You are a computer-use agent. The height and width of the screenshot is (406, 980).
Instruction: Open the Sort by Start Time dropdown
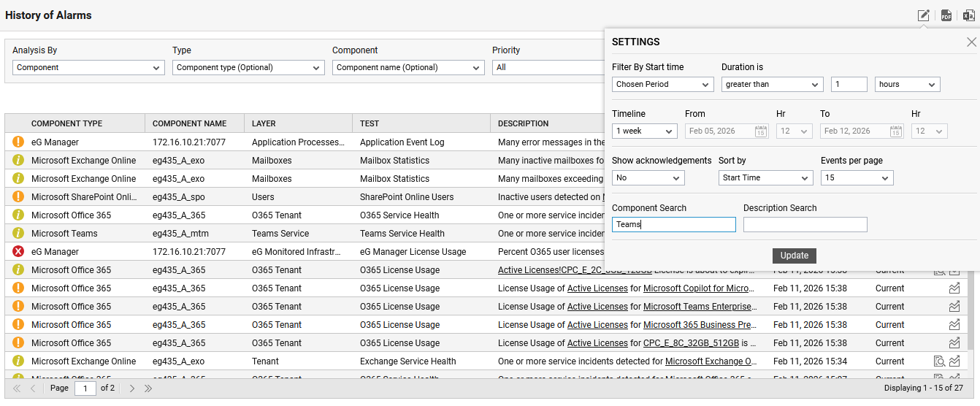tap(766, 177)
